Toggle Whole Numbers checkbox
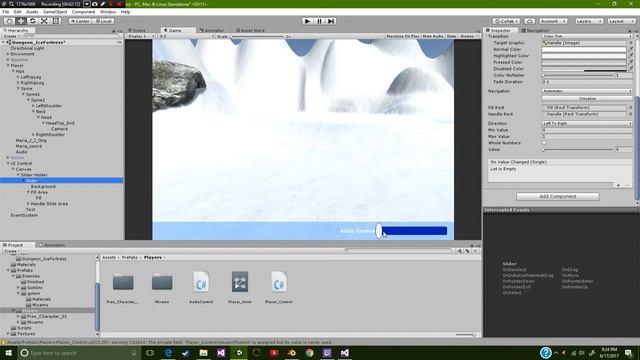 pyautogui.click(x=544, y=143)
